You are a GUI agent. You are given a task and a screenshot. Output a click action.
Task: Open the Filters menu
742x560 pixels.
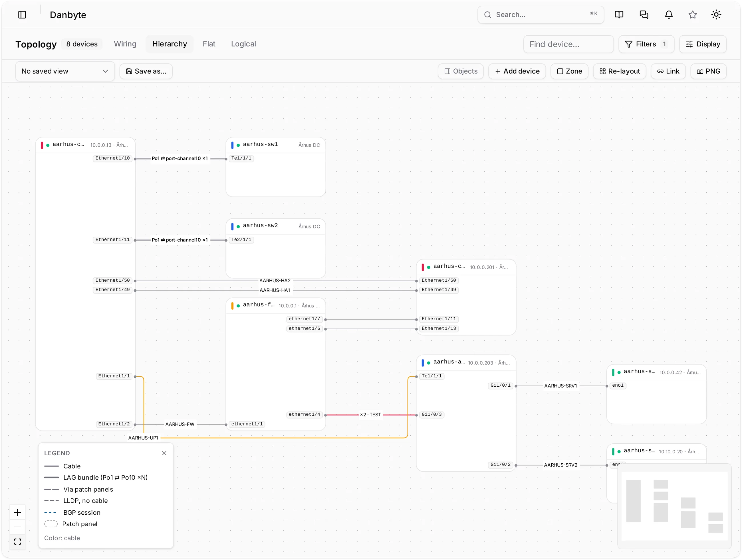pos(646,44)
